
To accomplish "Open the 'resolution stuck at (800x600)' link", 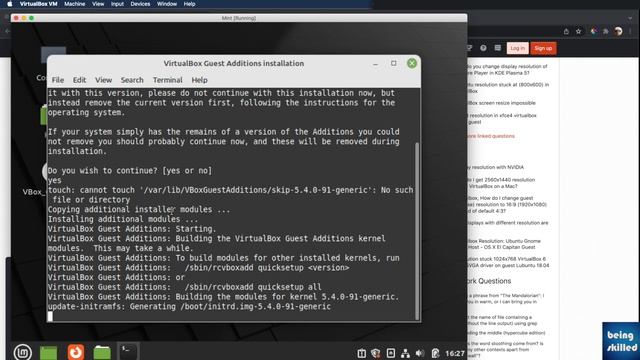I will click(x=509, y=88).
